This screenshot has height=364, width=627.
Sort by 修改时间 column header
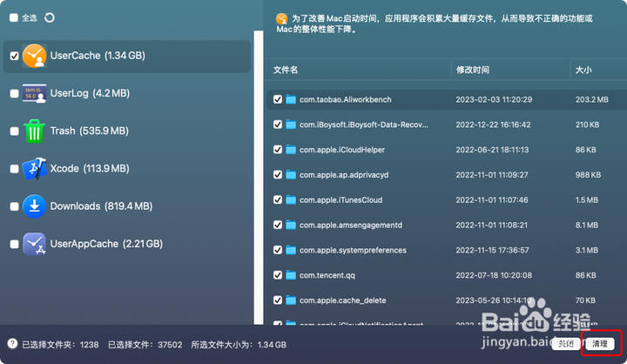(473, 70)
